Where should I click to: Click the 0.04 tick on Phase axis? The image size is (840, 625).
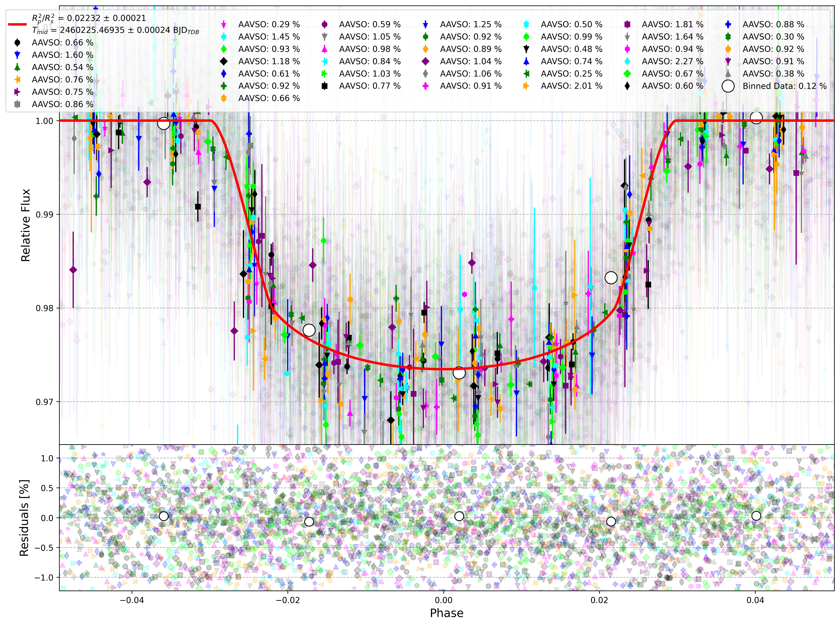[755, 600]
